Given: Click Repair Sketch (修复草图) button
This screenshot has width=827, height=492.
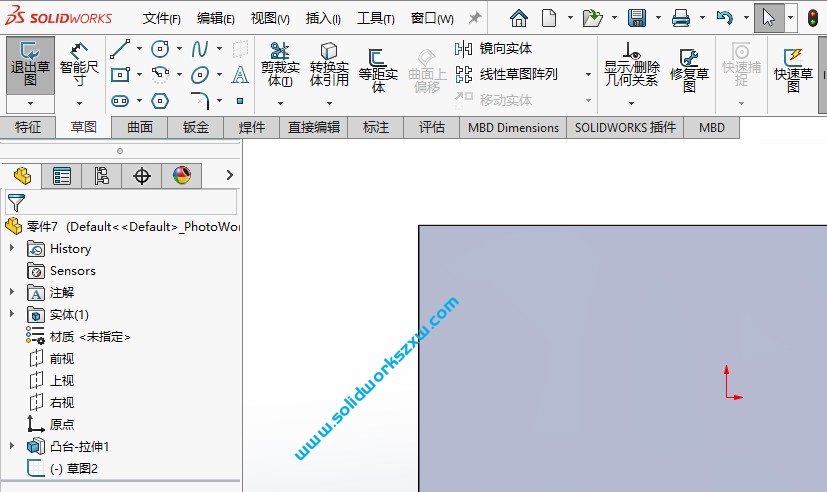Looking at the screenshot, I should (689, 70).
